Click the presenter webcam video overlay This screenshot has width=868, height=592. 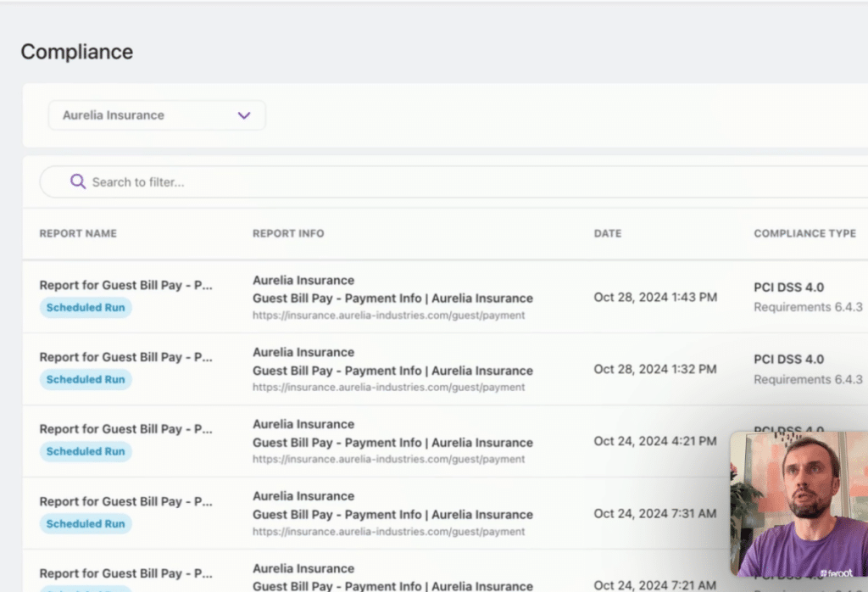[798, 504]
